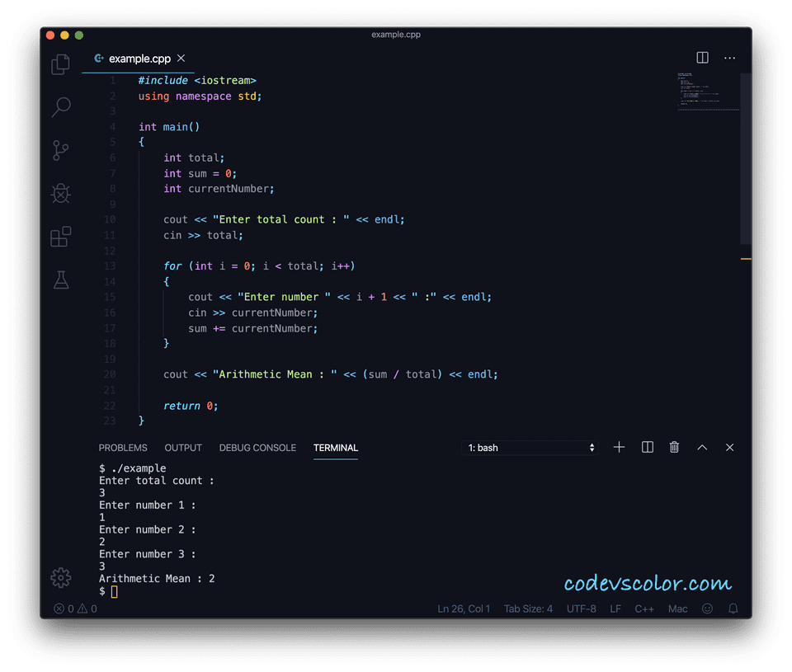Open the Explorer sidebar icon

pyautogui.click(x=60, y=63)
